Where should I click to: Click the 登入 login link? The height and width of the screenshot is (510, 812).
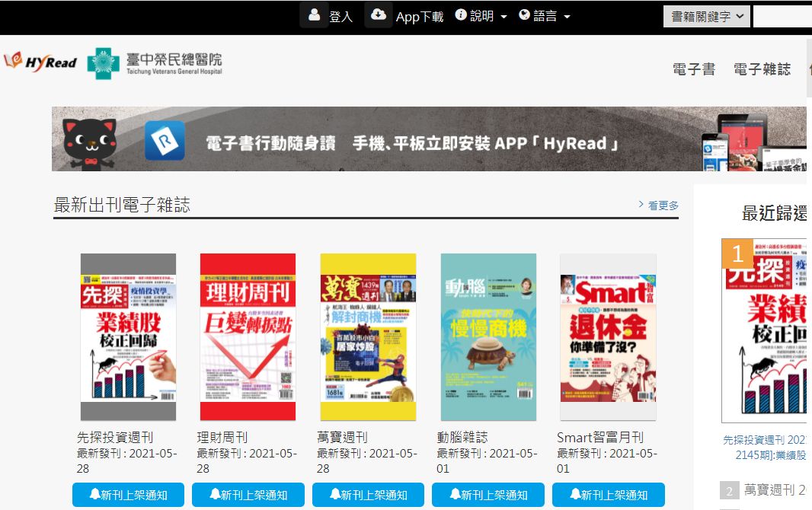click(x=340, y=17)
